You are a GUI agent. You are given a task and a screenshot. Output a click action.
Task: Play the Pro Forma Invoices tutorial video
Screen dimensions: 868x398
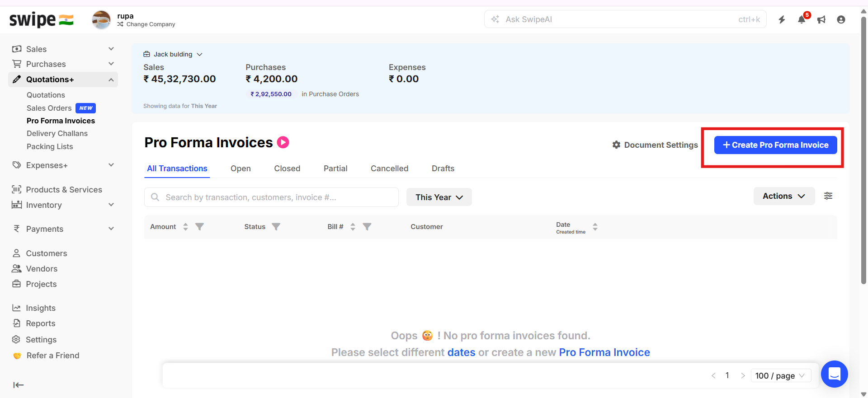click(283, 142)
